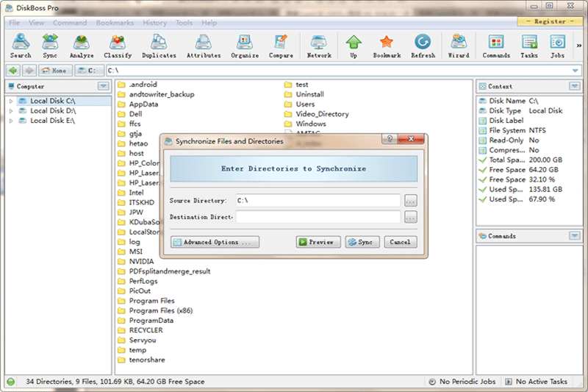The height and width of the screenshot is (392, 588).
Task: Open the Command menu
Action: click(x=70, y=23)
